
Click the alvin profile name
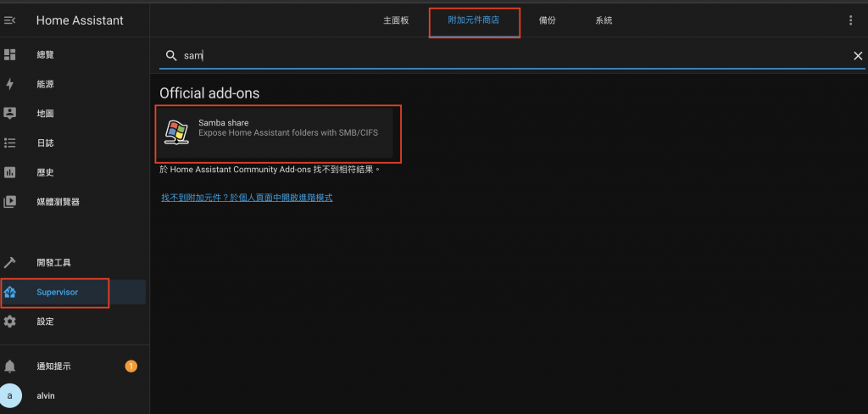46,395
